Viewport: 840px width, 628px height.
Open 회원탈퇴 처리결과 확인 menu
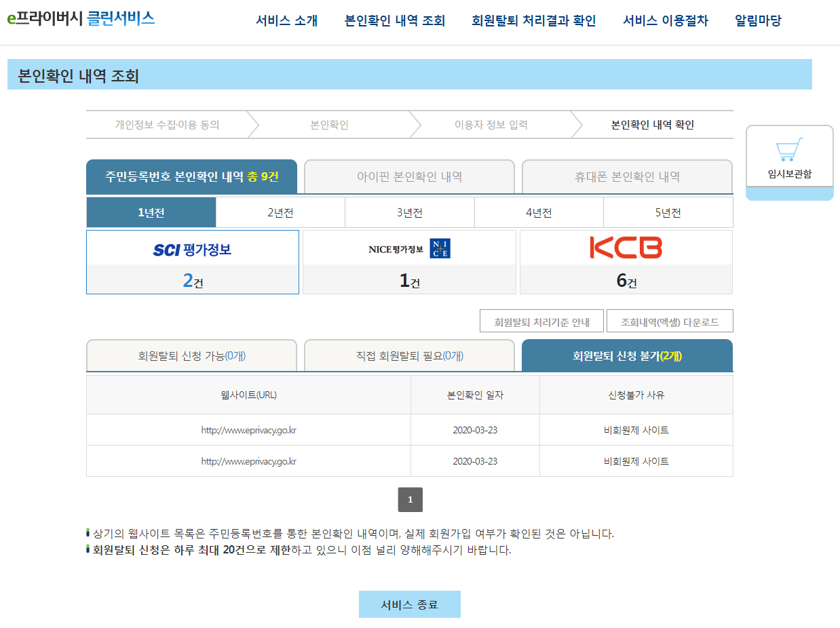point(534,21)
